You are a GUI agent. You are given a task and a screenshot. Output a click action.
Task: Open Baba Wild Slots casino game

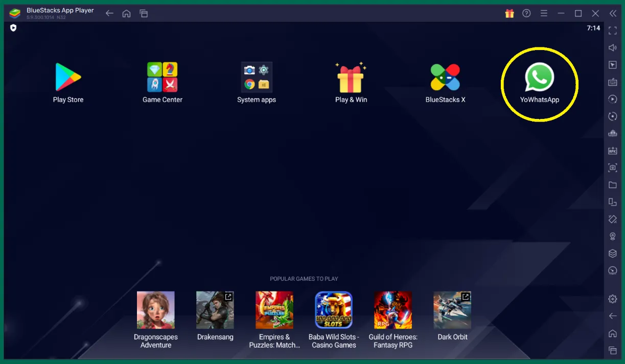pos(334,310)
